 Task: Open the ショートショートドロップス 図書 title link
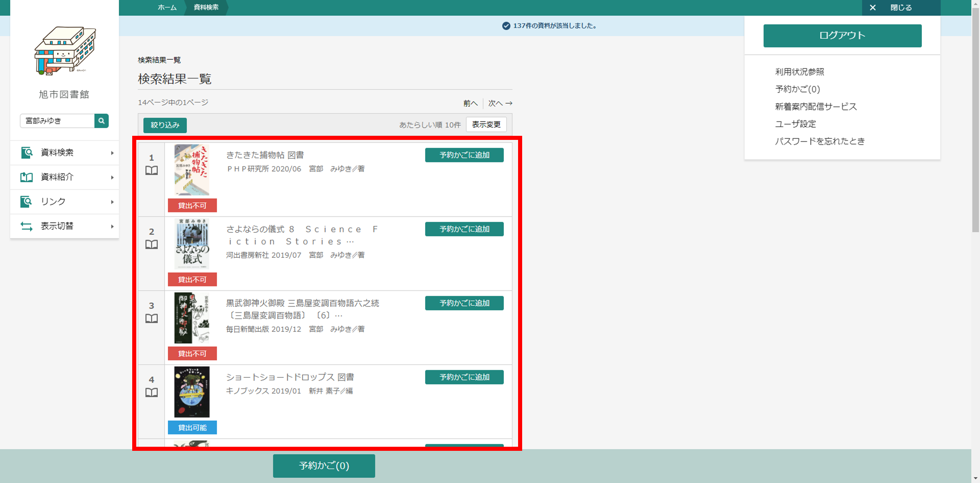(x=290, y=377)
